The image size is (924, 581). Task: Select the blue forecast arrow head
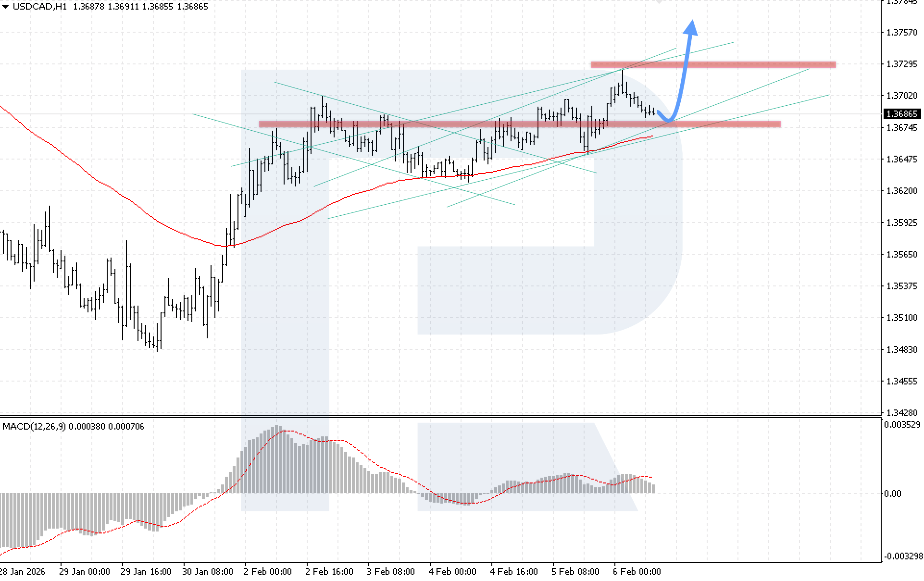[691, 28]
